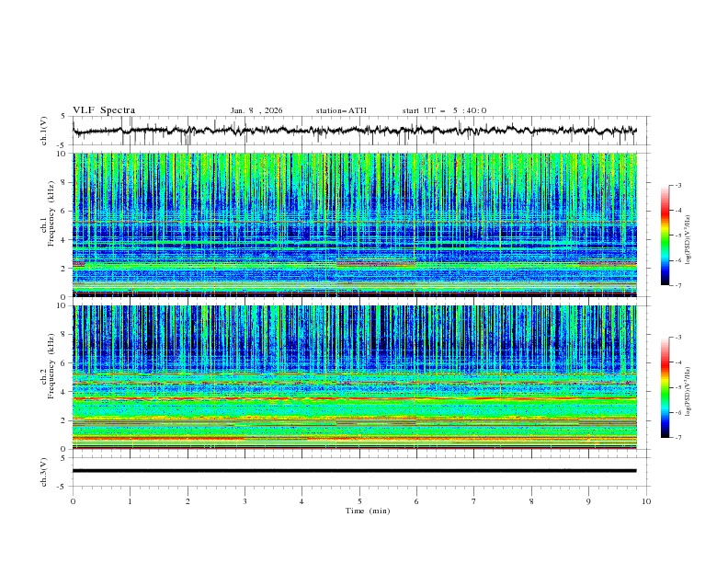Click the ch.3 flat voltage trace
Image resolution: width=728 pixels, height=563 pixels.
tap(354, 471)
